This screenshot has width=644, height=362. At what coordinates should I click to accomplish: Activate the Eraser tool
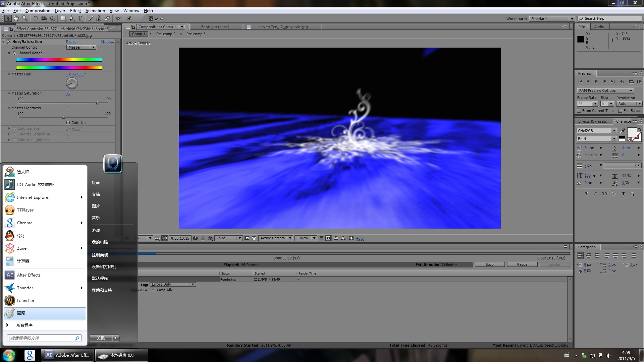108,18
